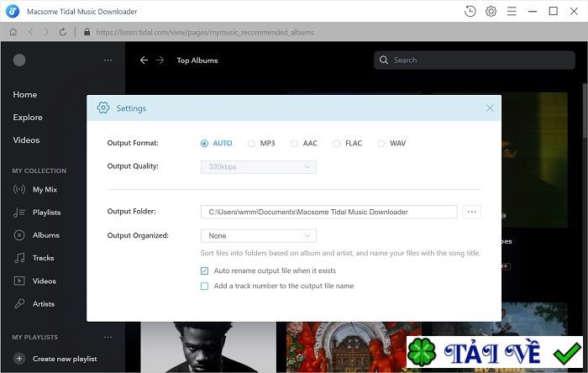Image resolution: width=588 pixels, height=373 pixels.
Task: Open My Playlists ellipsis options
Action: [x=108, y=337]
